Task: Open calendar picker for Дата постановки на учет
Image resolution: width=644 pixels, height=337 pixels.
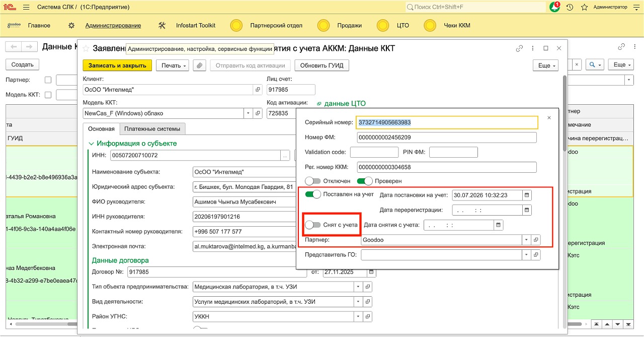Action: [x=527, y=195]
